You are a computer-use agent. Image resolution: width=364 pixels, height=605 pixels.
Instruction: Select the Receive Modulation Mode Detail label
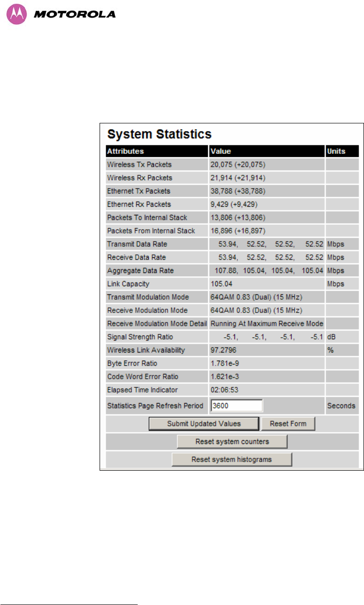[156, 323]
